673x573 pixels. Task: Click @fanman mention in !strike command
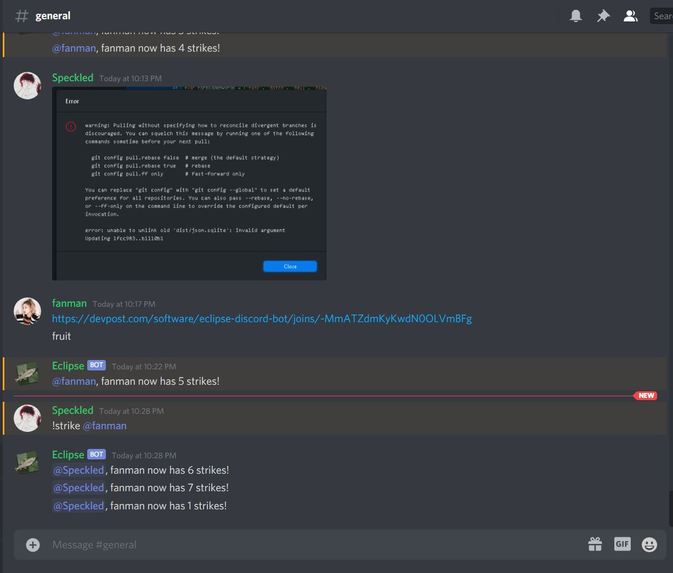click(104, 426)
